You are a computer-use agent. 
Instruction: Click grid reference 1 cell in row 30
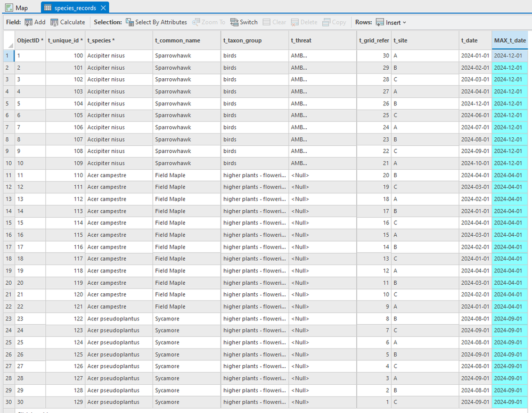[374, 402]
